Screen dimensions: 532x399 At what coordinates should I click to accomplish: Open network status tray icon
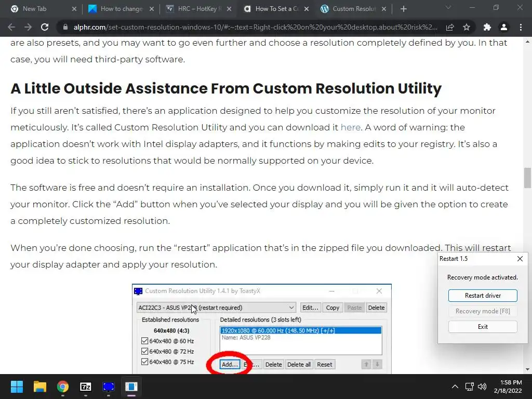(470, 387)
